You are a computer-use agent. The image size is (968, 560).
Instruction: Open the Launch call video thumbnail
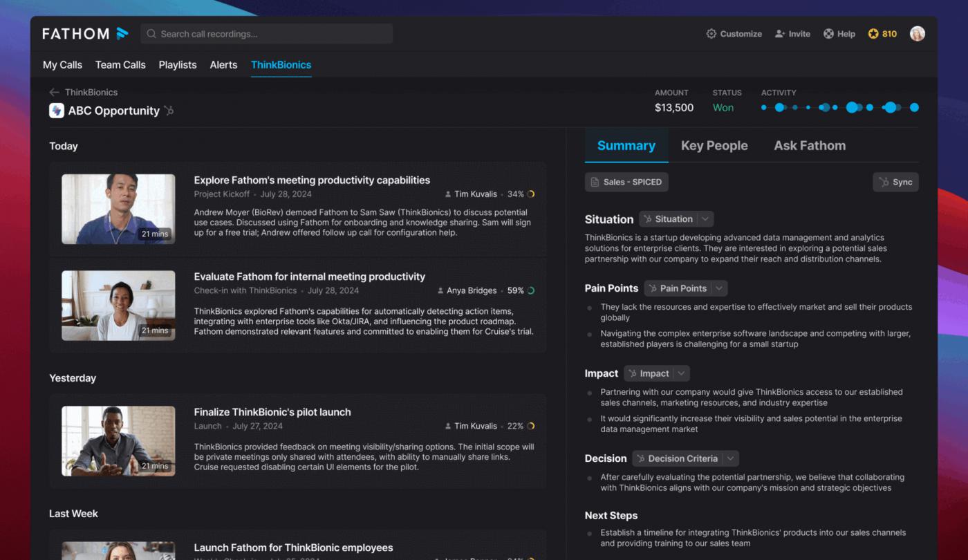click(118, 441)
